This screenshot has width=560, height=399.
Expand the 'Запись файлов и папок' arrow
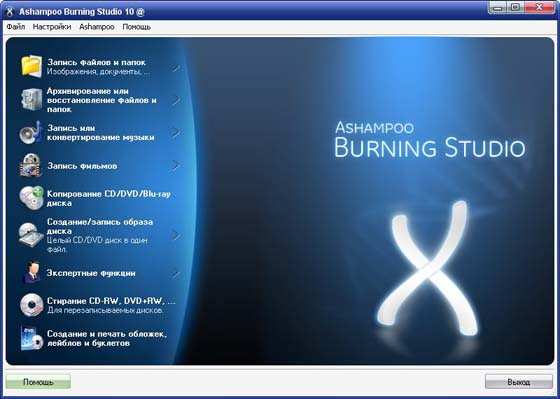pyautogui.click(x=176, y=68)
